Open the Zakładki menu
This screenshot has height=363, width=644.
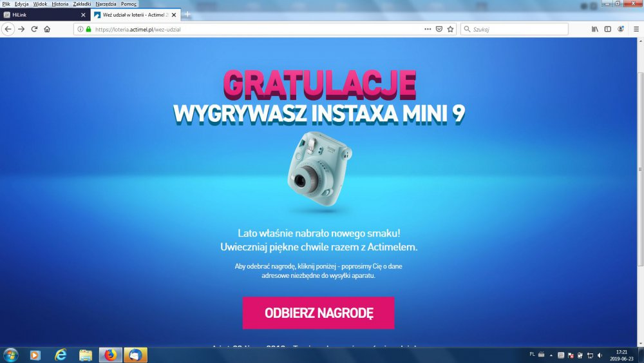click(82, 4)
